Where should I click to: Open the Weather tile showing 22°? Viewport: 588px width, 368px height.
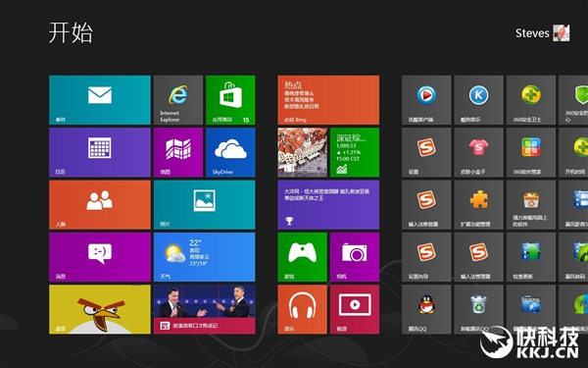pyautogui.click(x=205, y=257)
